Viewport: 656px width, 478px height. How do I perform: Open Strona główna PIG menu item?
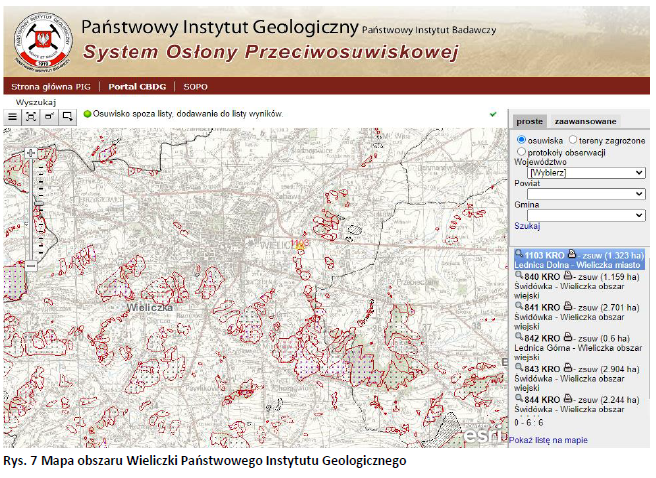[51, 87]
